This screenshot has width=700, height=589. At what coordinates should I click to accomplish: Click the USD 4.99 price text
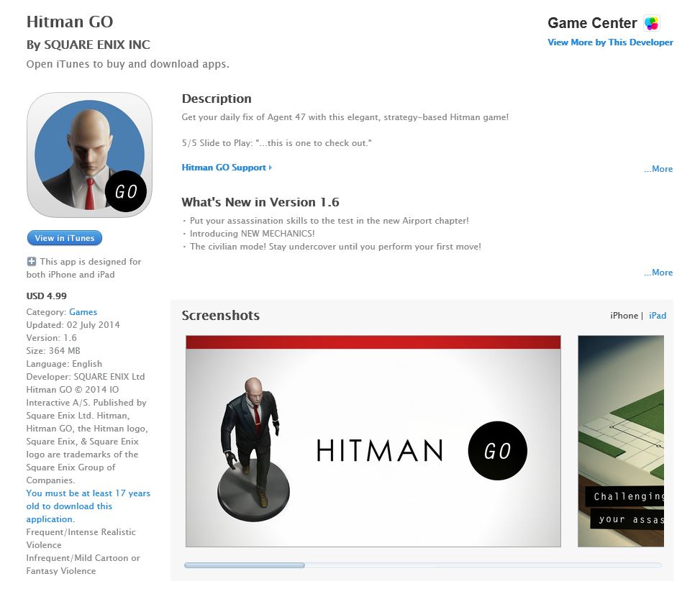tap(47, 296)
